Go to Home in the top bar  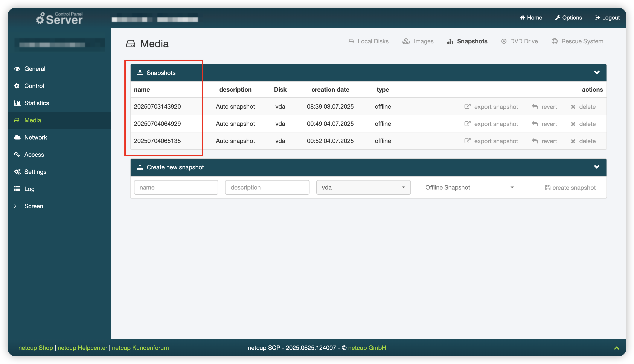pos(531,18)
